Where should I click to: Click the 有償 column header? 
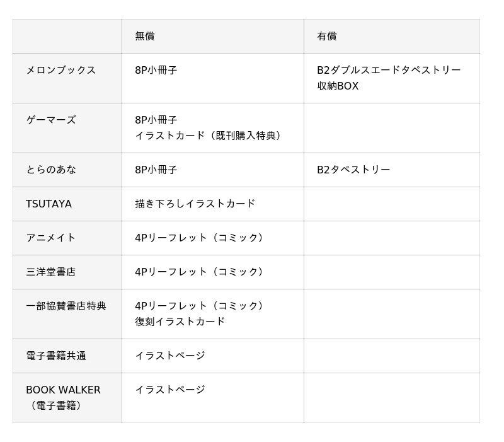pos(327,37)
